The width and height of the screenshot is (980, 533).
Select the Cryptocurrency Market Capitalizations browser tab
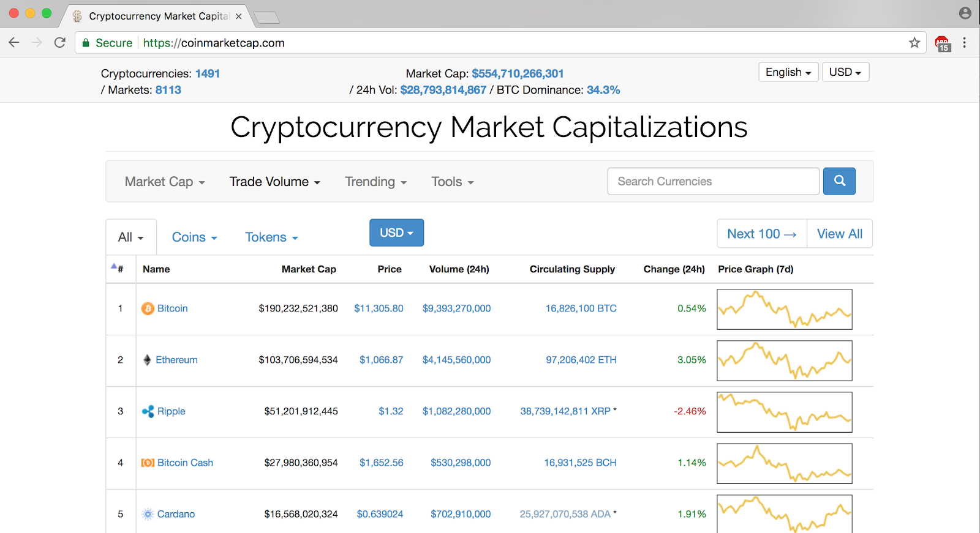click(x=158, y=17)
